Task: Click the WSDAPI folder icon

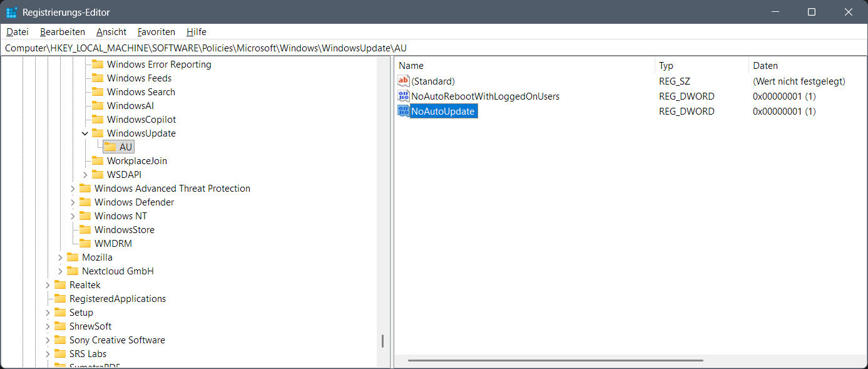Action: pos(98,174)
